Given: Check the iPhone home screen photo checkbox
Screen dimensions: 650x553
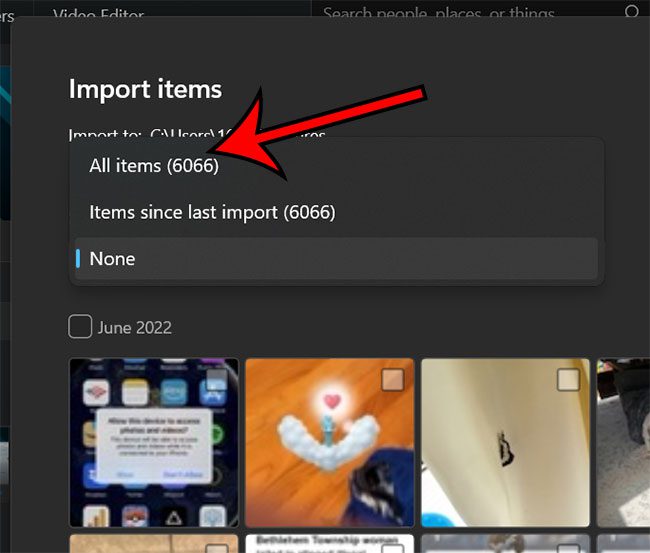Looking at the screenshot, I should 217,379.
